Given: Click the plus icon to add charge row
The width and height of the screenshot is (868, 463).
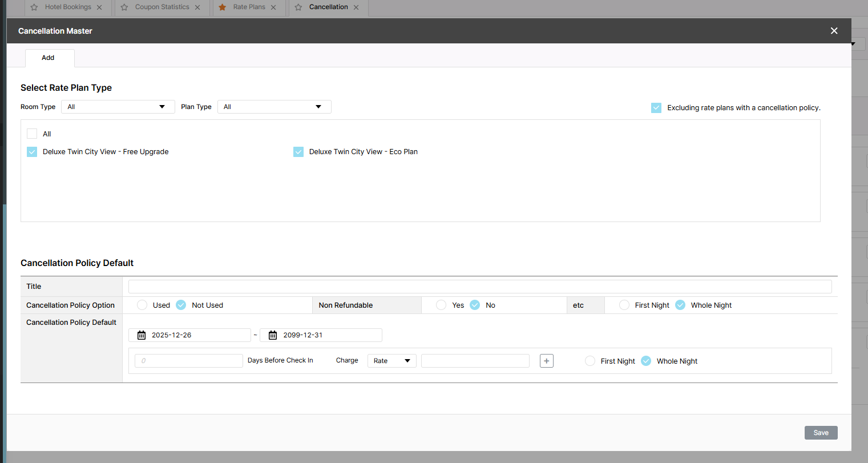Looking at the screenshot, I should (546, 361).
